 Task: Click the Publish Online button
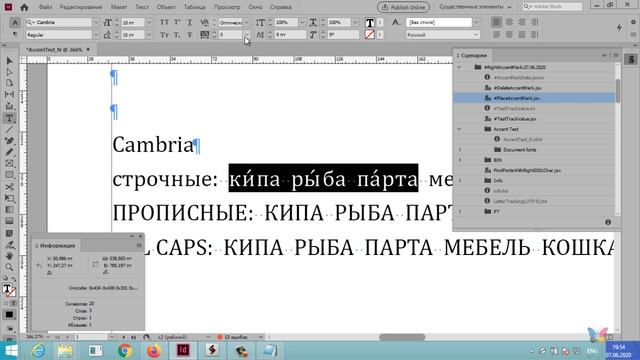[403, 7]
